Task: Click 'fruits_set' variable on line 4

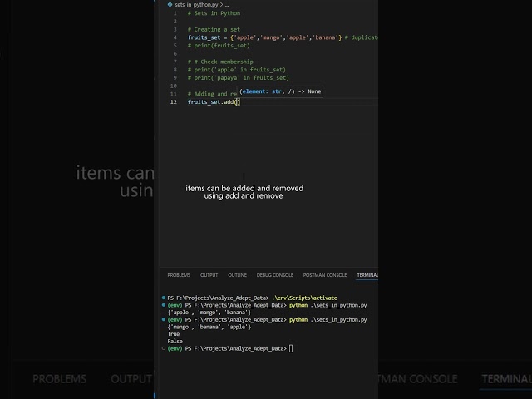Action: [x=204, y=37]
